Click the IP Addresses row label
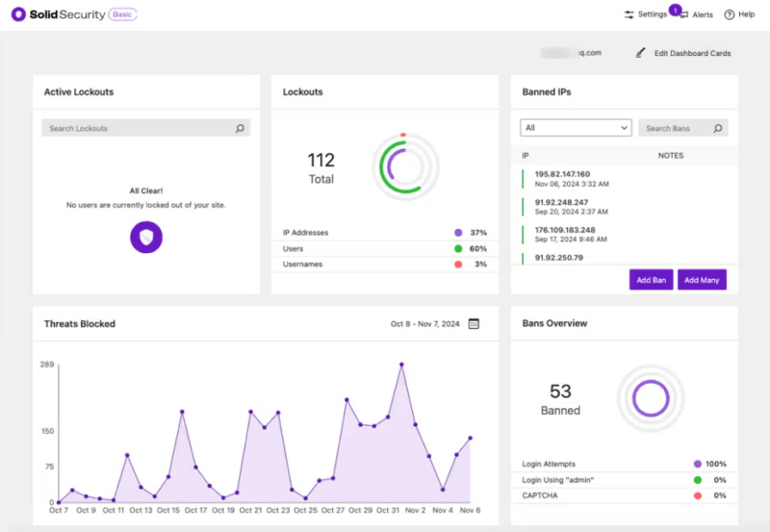Screen dimensions: 770x532 [x=305, y=233]
